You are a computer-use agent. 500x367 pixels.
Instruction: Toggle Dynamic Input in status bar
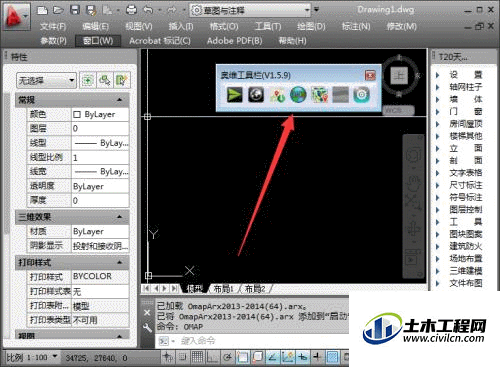[302, 357]
